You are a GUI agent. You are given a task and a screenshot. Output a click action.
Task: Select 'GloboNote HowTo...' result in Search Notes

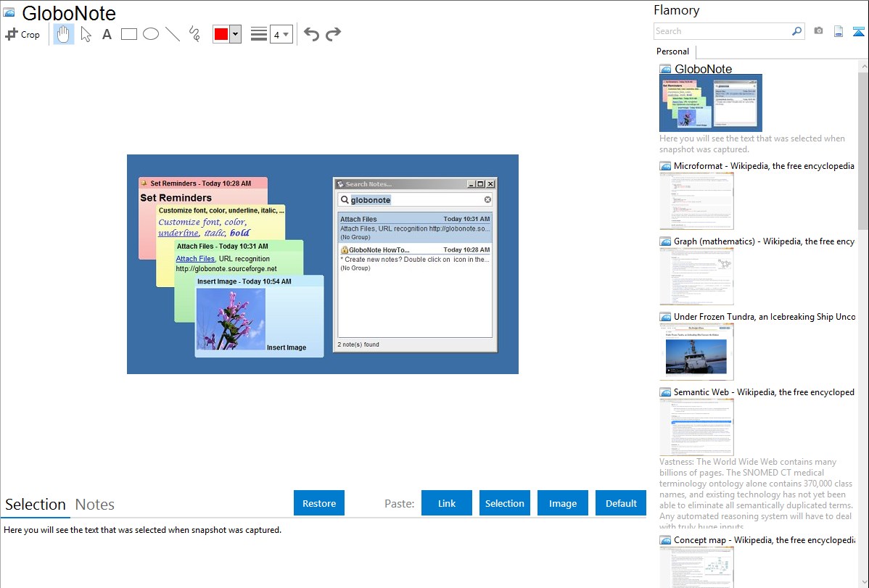414,259
